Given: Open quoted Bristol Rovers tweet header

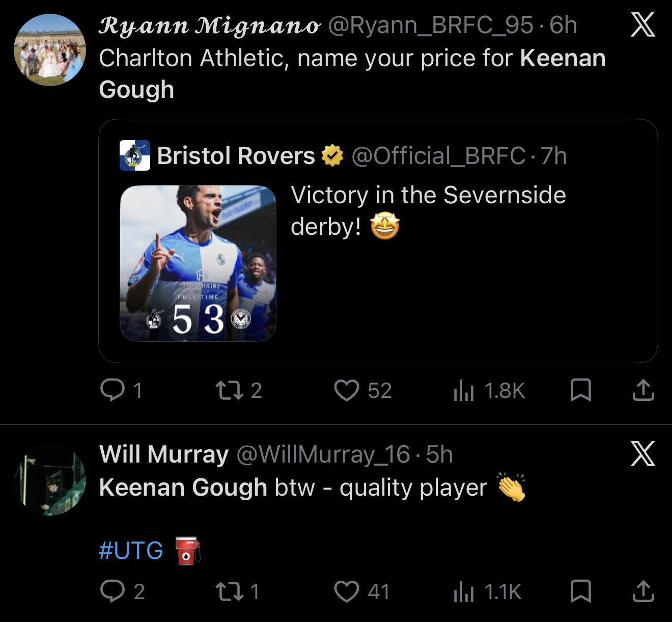Looking at the screenshot, I should point(344,155).
